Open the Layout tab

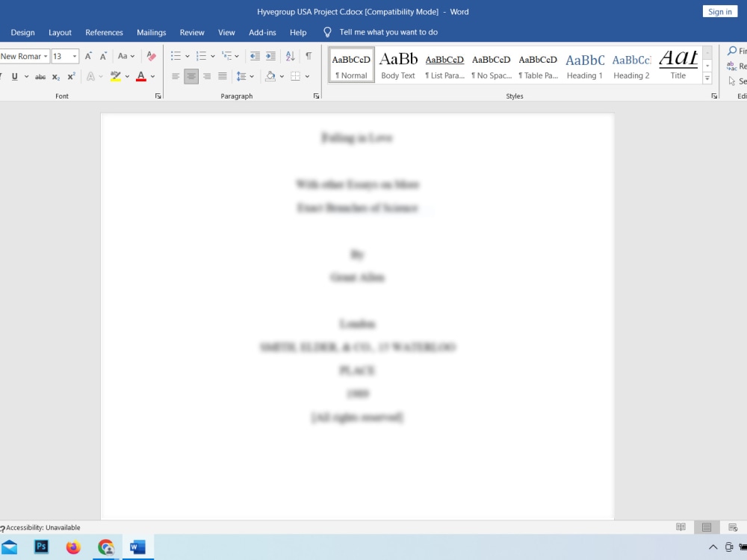[60, 32]
